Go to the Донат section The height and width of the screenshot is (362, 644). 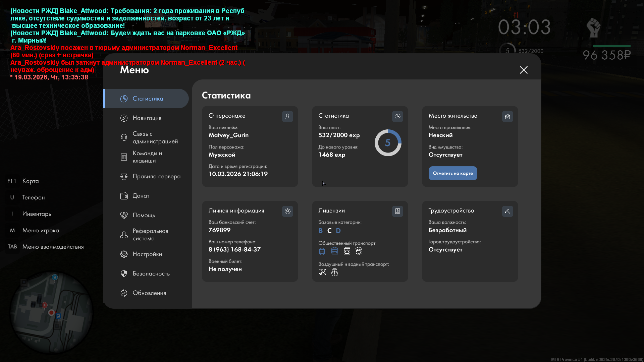(141, 196)
